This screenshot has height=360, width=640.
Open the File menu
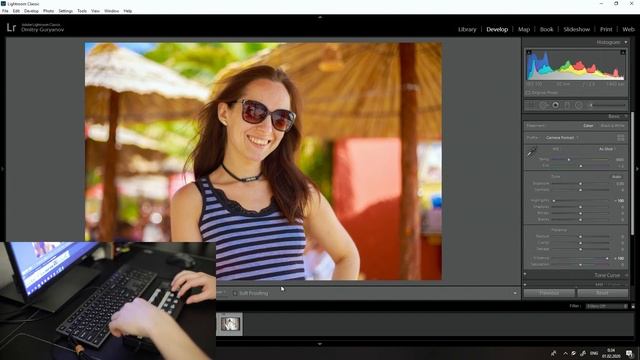coord(5,11)
